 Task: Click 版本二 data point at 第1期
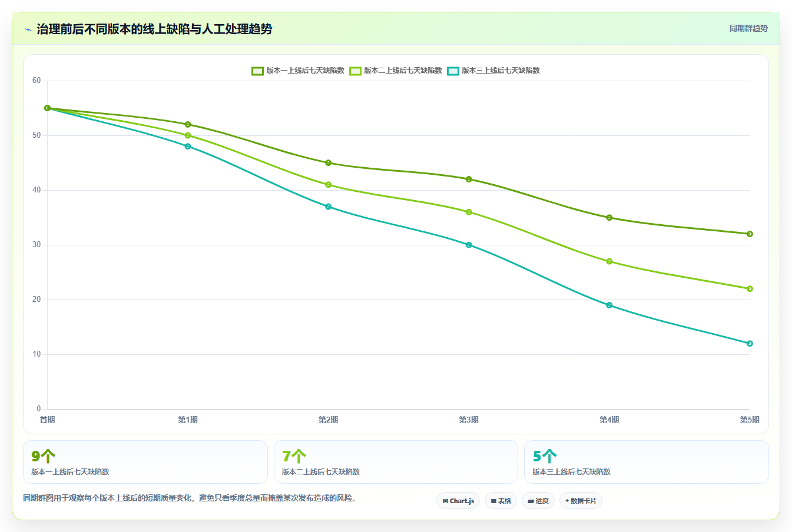click(x=188, y=135)
